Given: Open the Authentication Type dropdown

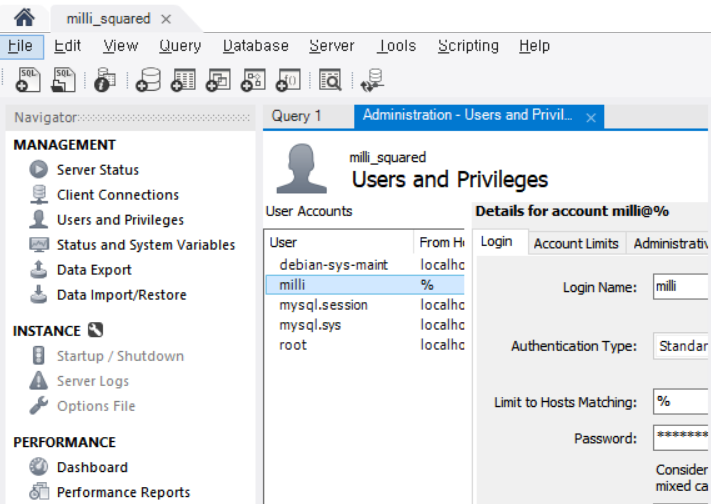Looking at the screenshot, I should [x=681, y=346].
